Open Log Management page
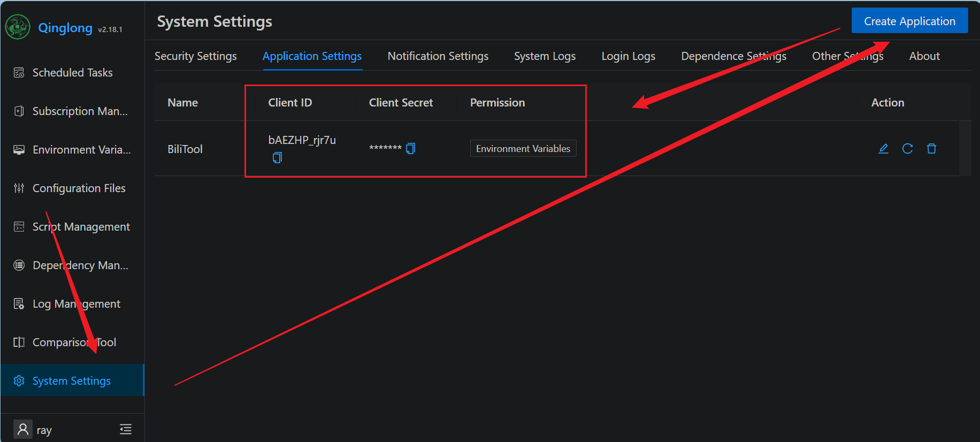This screenshot has height=442, width=980. click(x=76, y=304)
